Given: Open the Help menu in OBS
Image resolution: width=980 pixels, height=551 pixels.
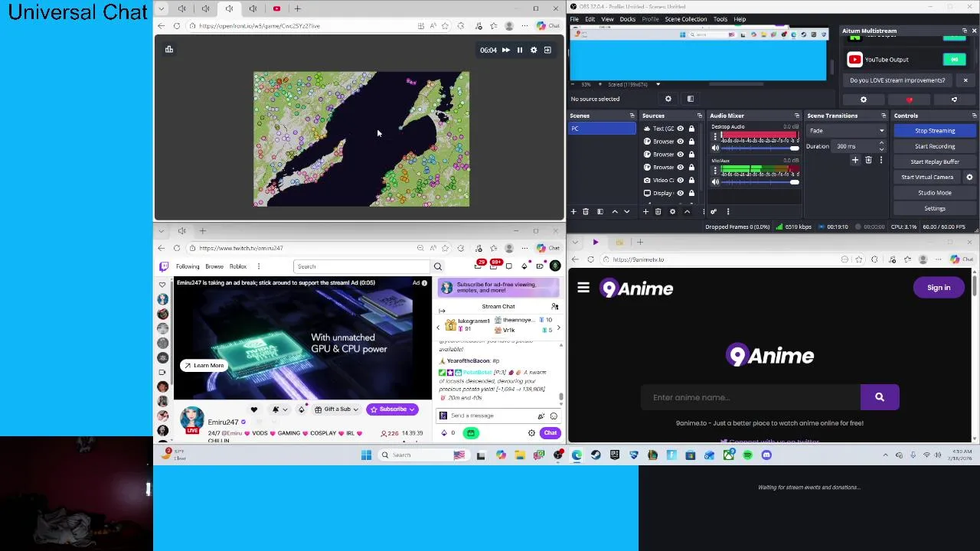Looking at the screenshot, I should [740, 19].
